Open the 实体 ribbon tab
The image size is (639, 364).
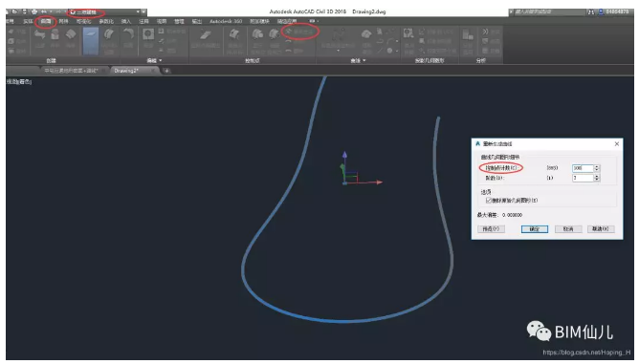click(28, 21)
